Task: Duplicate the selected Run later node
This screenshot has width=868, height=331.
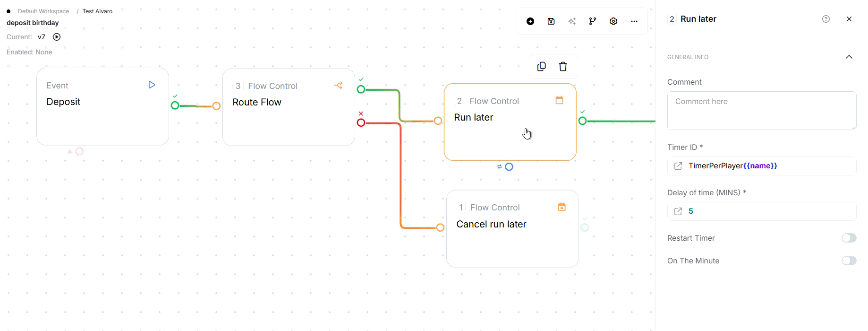Action: (542, 67)
